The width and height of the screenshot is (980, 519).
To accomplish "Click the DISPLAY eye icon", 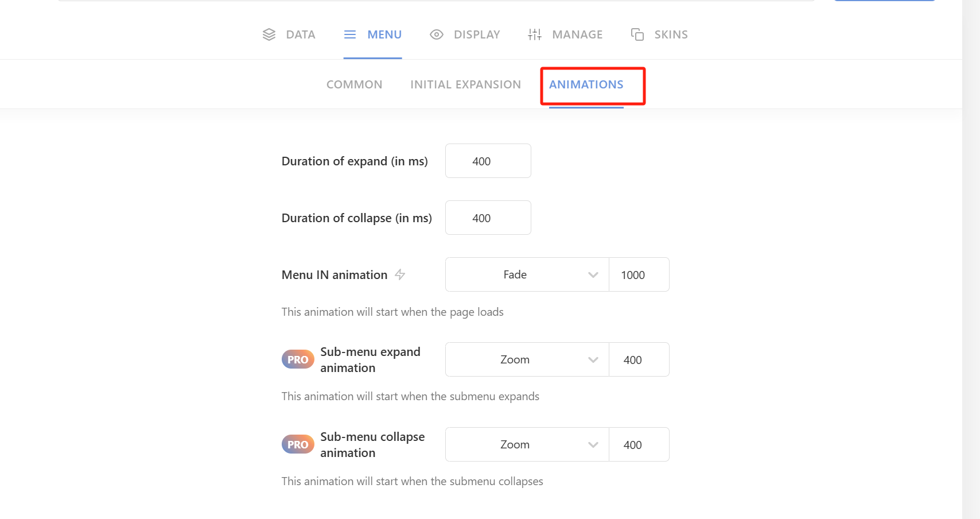I will pyautogui.click(x=437, y=34).
